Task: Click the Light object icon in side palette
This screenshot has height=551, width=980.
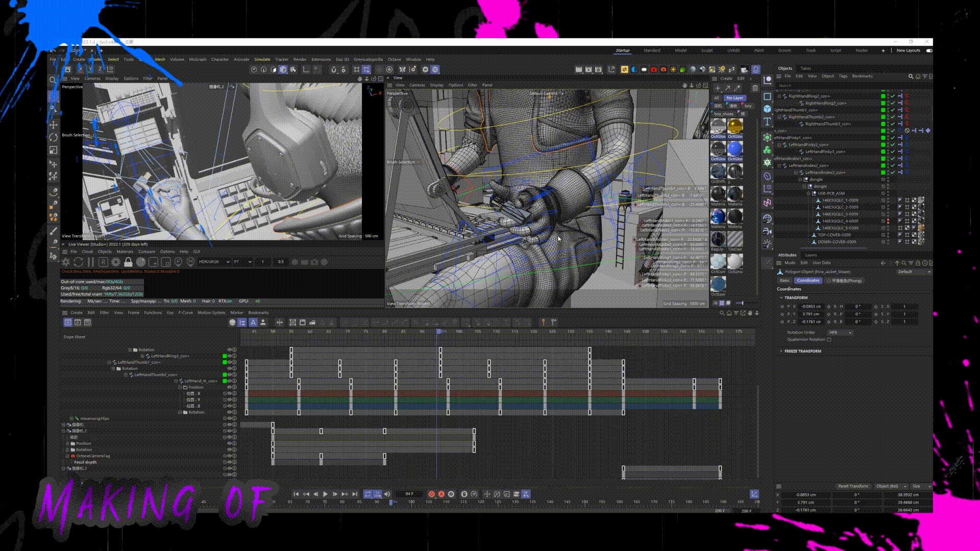Action: [767, 245]
